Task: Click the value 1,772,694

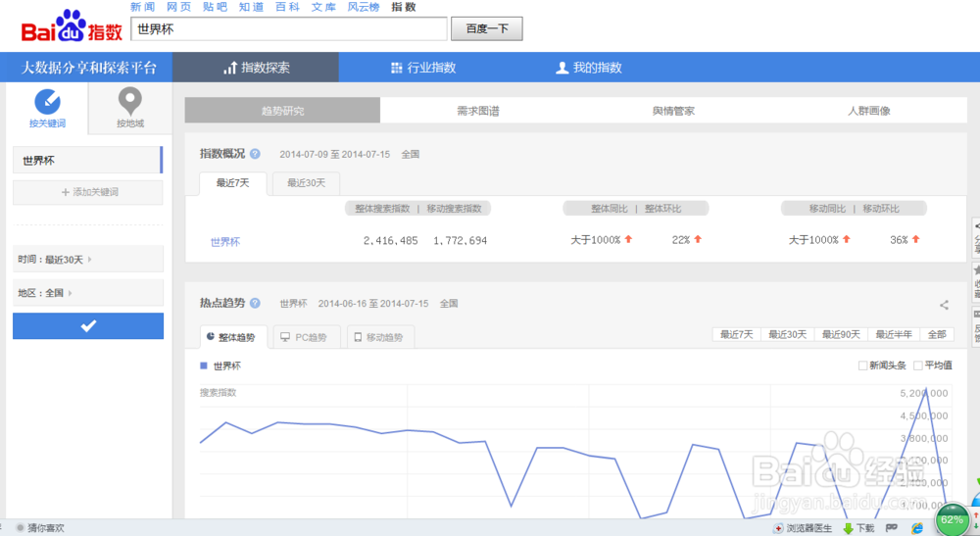Action: (x=460, y=240)
